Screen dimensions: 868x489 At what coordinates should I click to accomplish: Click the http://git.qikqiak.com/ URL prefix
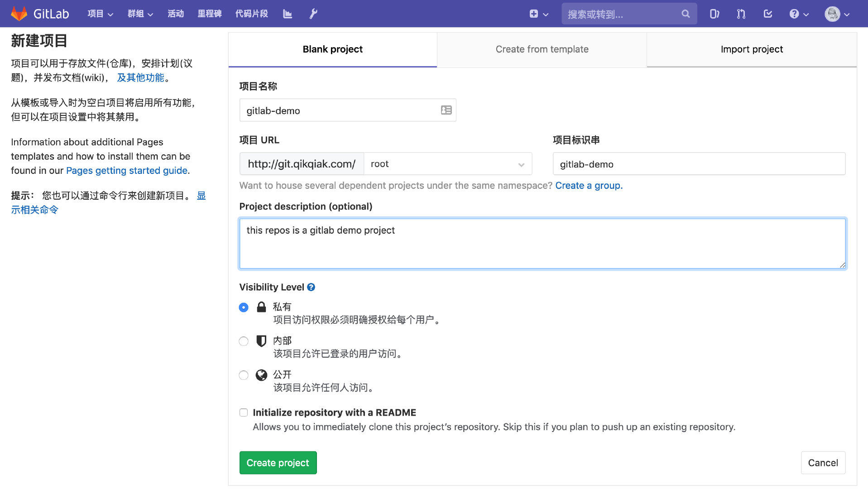[302, 164]
